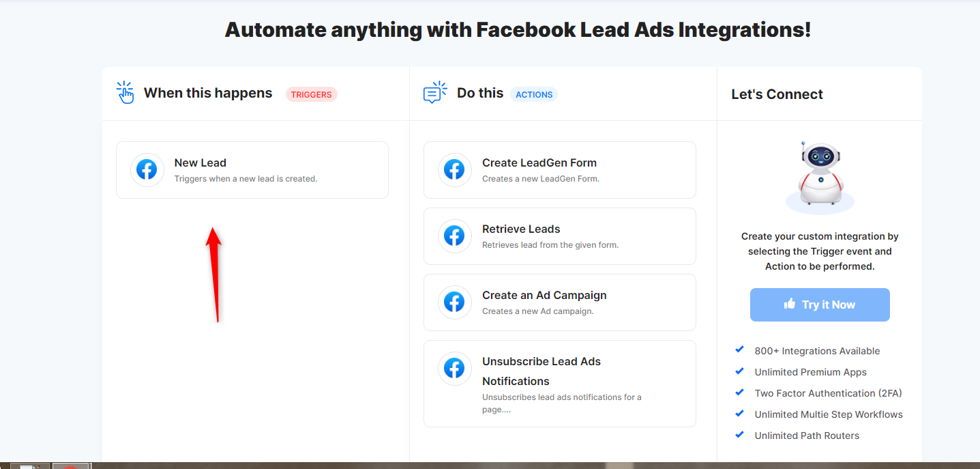This screenshot has width=980, height=469.
Task: Click the blue ACTIONS badge
Action: (534, 94)
